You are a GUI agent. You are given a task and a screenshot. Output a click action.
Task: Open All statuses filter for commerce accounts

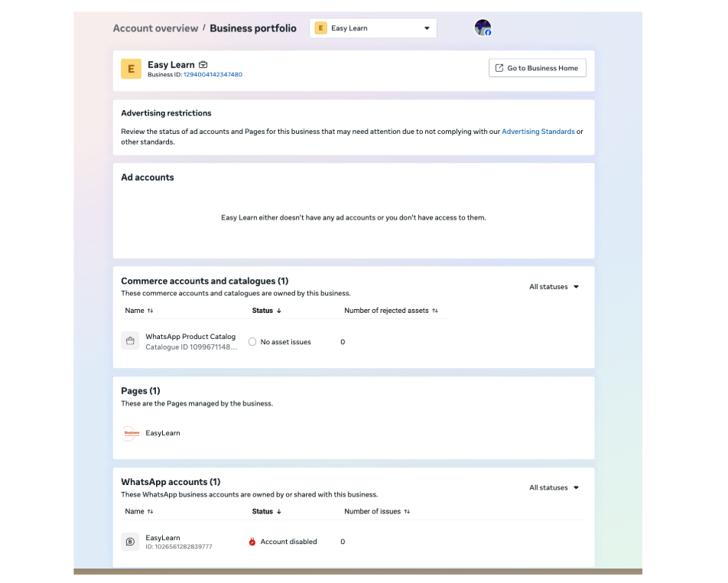[554, 287]
